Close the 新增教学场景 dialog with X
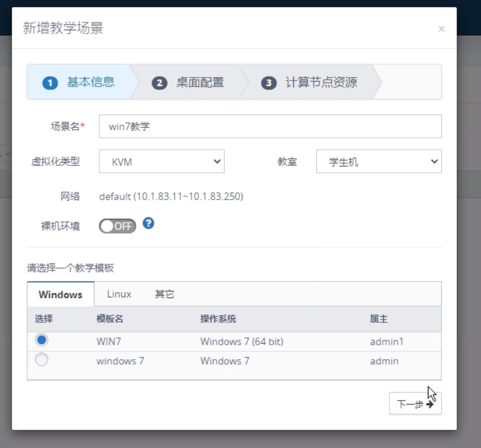The image size is (481, 448). 441,29
